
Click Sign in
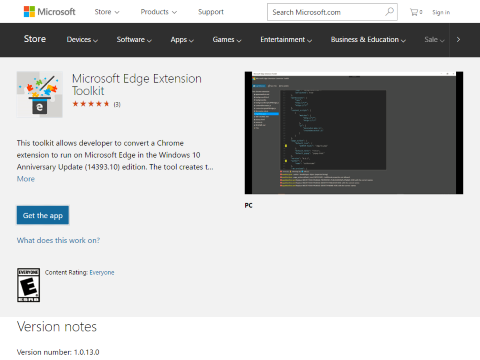click(441, 12)
